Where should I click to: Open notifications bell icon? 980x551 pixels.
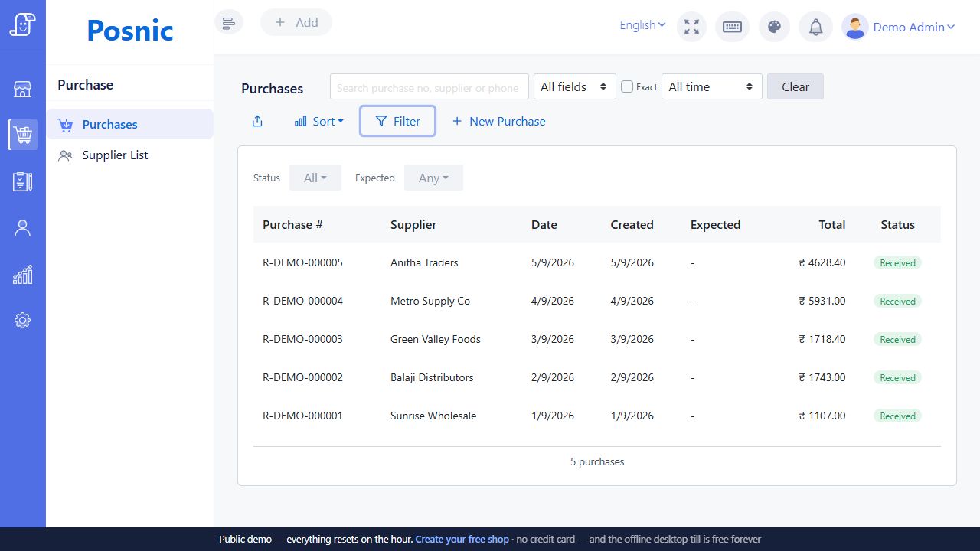pos(816,27)
